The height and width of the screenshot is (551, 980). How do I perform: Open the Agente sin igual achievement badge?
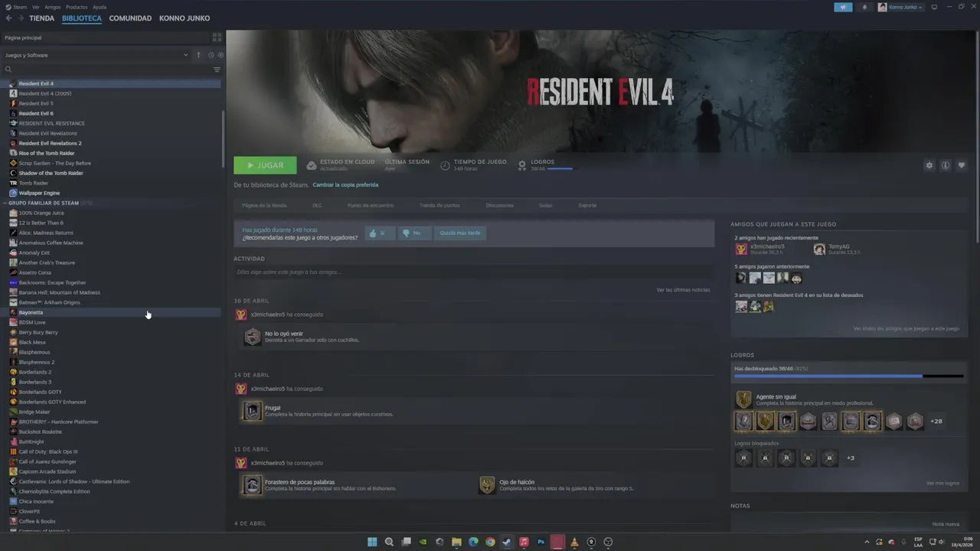743,399
